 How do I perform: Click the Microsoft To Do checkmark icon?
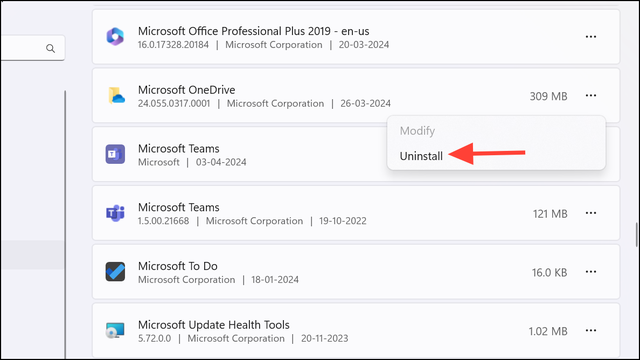(x=115, y=272)
